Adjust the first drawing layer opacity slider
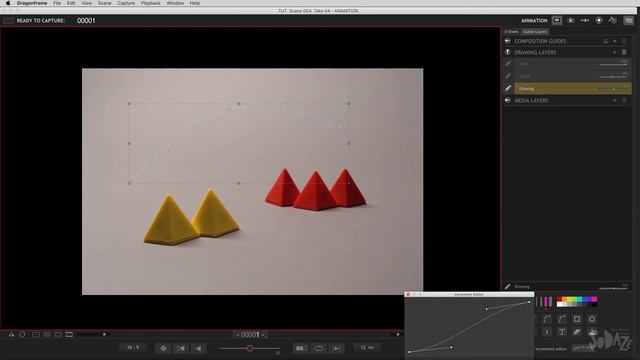Viewport: 640px width, 360px height. click(613, 64)
